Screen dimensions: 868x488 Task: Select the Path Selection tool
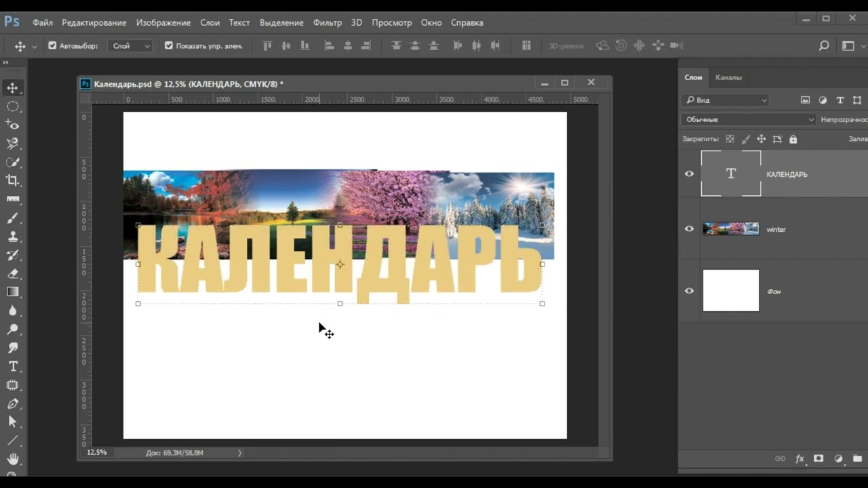[13, 422]
